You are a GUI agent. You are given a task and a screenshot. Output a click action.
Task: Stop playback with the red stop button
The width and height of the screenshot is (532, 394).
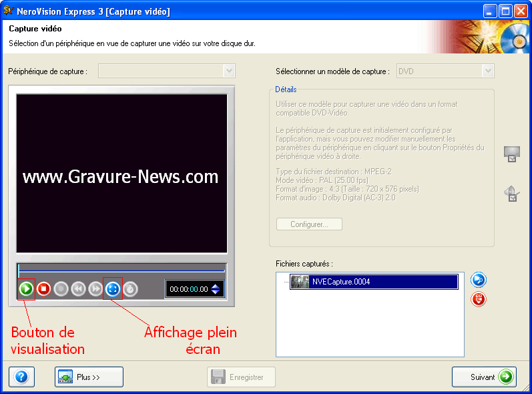click(43, 288)
